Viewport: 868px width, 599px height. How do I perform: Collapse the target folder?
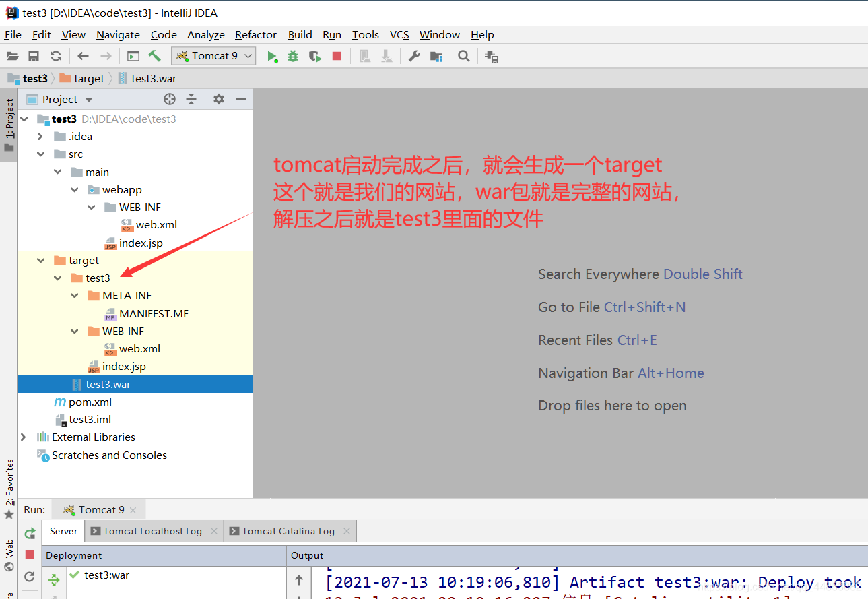40,260
